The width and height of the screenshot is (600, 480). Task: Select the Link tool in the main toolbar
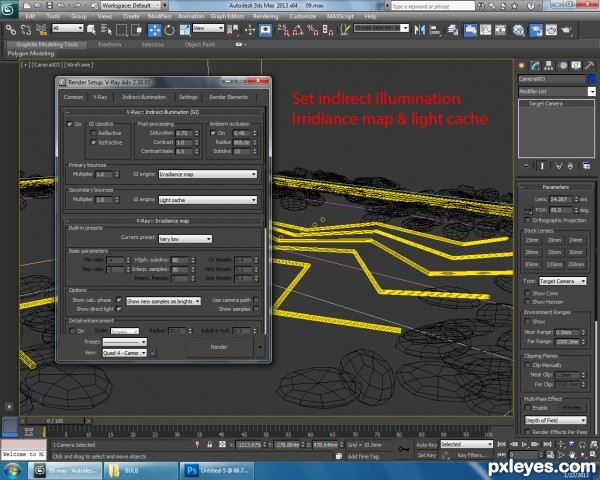pyautogui.click(x=11, y=29)
